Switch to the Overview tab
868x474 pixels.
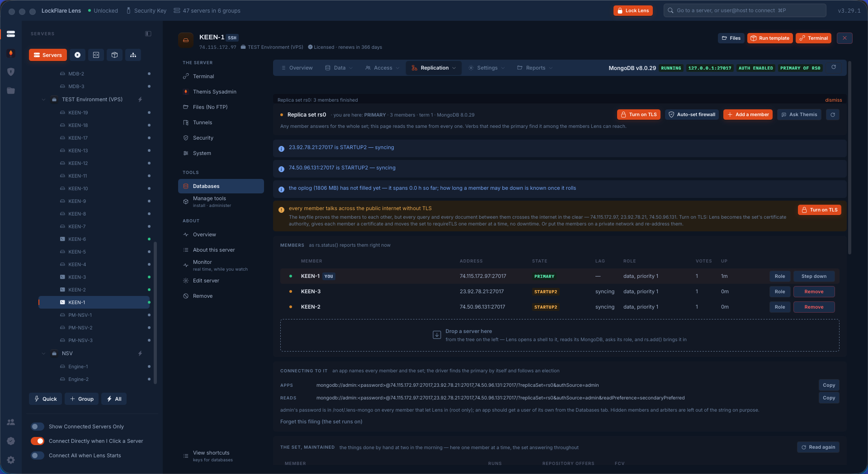pos(297,68)
